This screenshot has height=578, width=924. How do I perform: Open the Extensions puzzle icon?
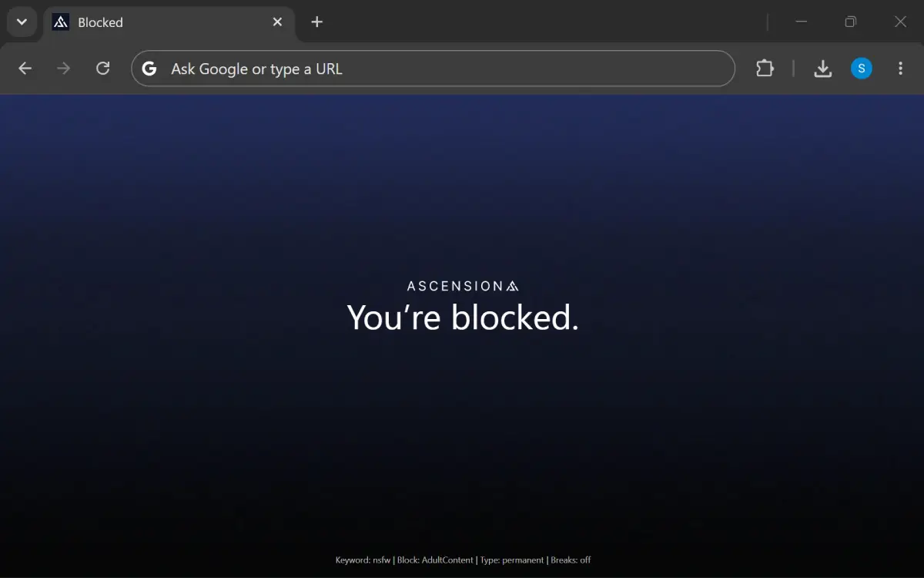pos(765,69)
